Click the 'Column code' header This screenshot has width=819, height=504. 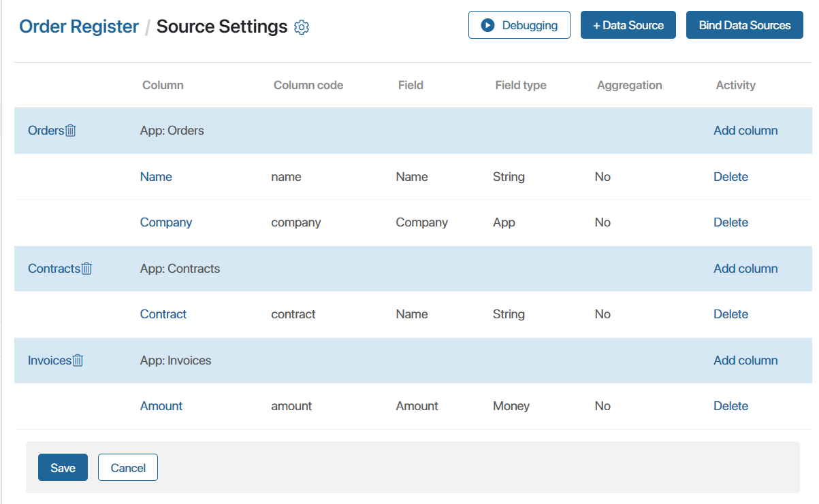click(x=308, y=85)
